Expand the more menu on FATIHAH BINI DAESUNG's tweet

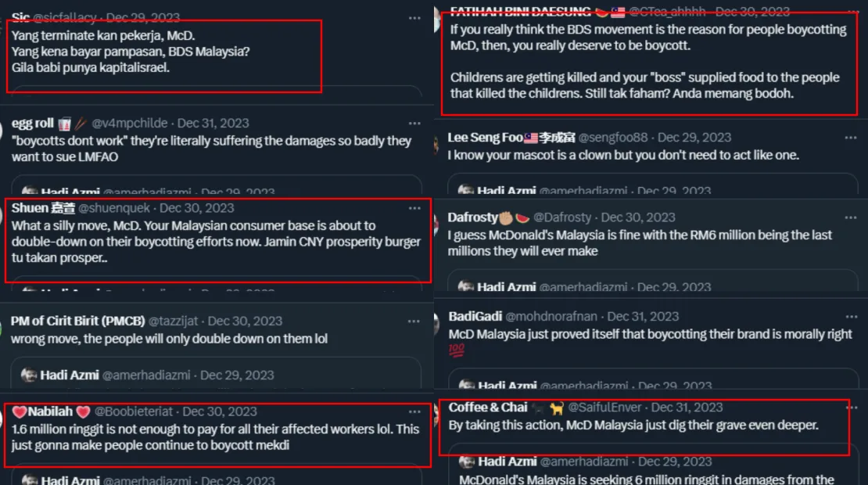coord(851,12)
